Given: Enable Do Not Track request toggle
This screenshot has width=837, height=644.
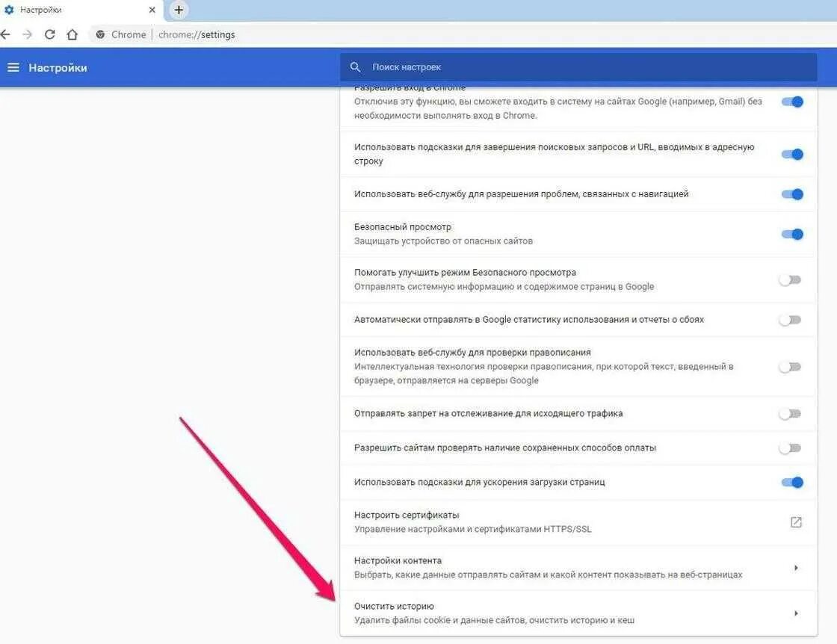Looking at the screenshot, I should [x=790, y=413].
